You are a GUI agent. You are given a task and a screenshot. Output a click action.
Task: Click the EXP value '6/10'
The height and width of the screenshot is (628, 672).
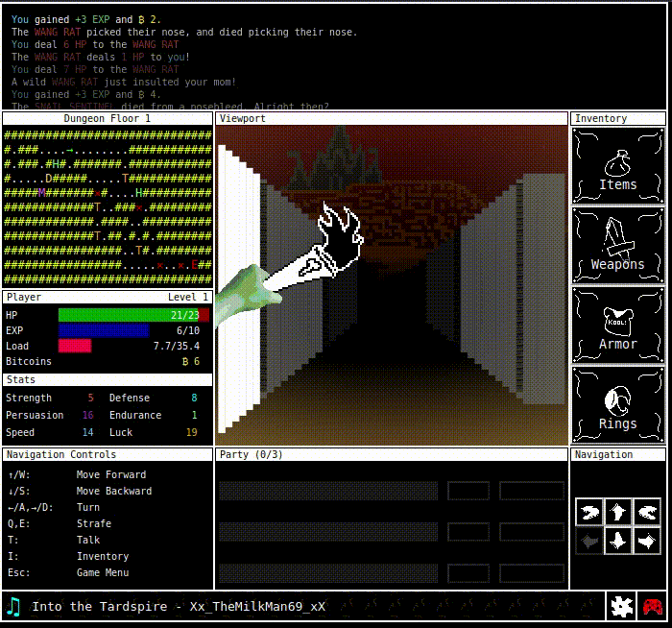point(188,330)
